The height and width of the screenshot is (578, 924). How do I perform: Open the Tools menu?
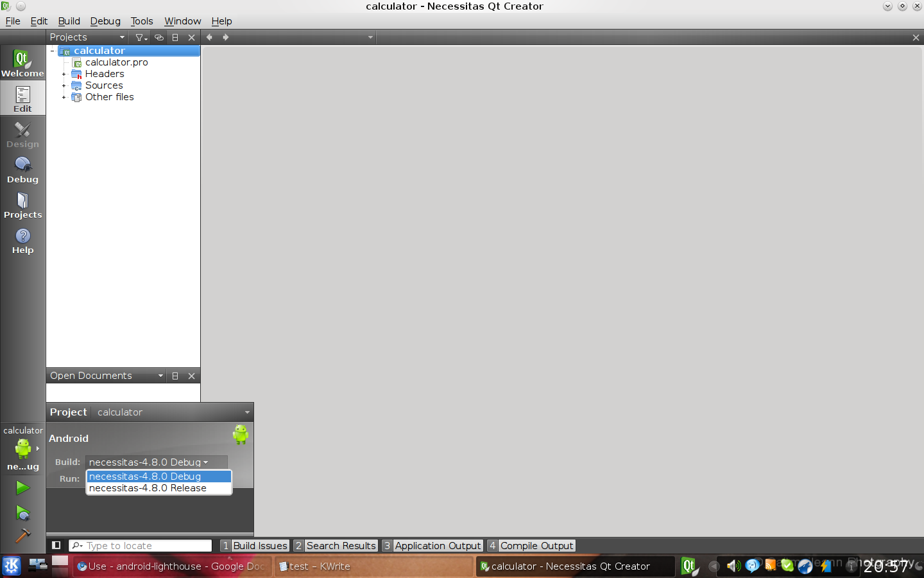click(142, 21)
